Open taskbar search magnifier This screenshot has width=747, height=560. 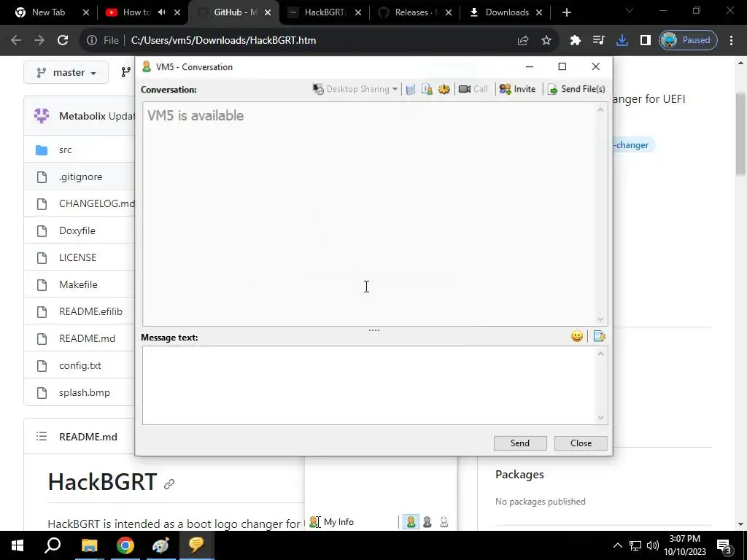coord(53,545)
